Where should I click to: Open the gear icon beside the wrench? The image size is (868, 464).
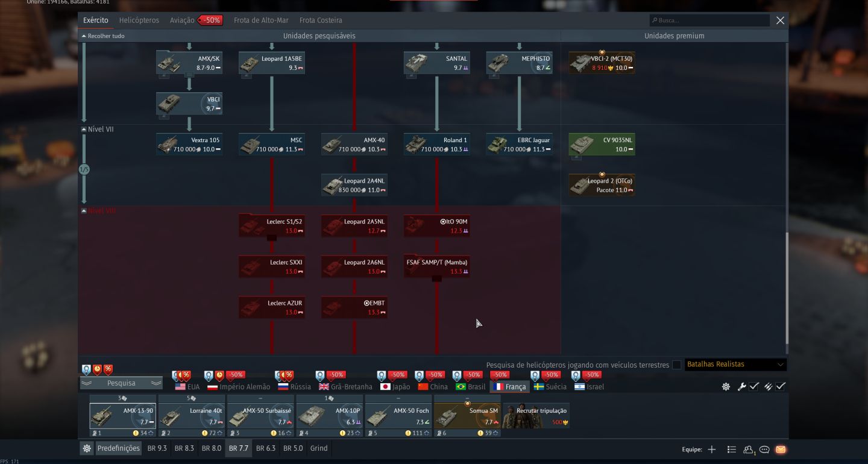pyautogui.click(x=726, y=387)
